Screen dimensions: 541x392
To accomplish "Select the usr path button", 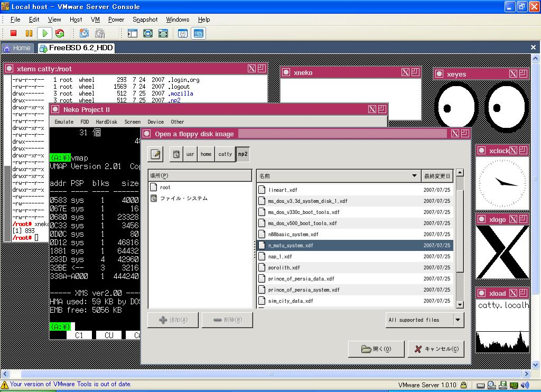I will pos(190,154).
